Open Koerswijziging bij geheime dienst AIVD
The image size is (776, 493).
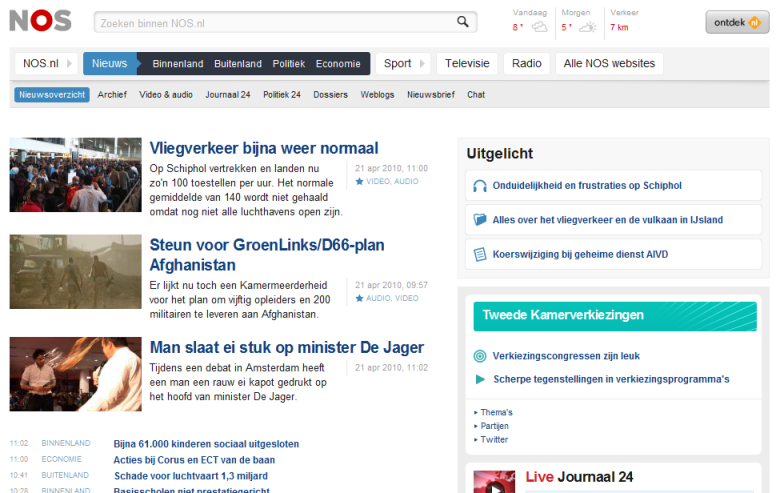point(580,254)
